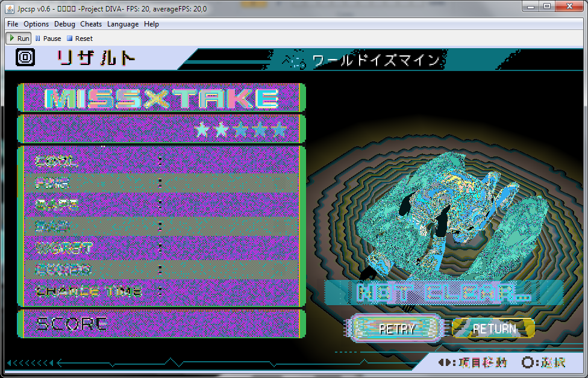Open the Cheats menu
This screenshot has width=588, height=378.
91,24
